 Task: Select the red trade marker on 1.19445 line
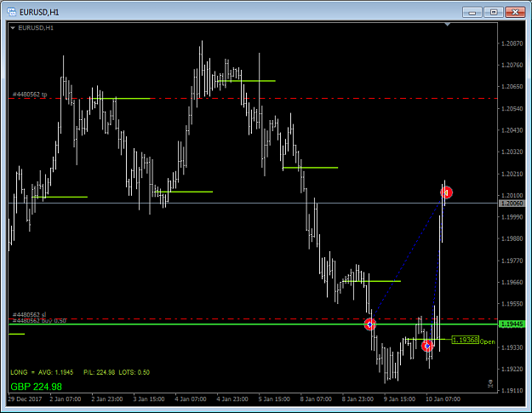tap(369, 324)
